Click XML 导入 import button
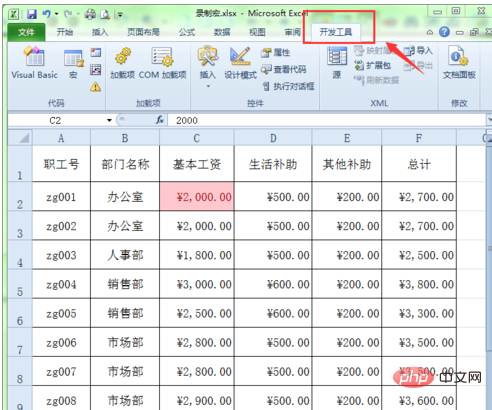 click(x=418, y=51)
